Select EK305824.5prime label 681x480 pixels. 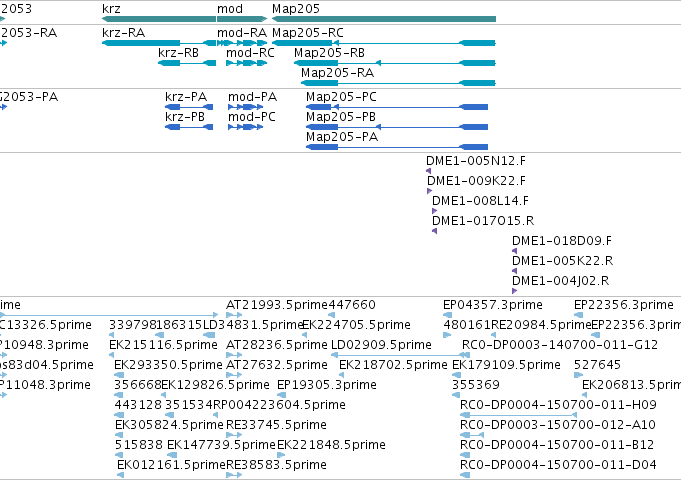point(169,424)
